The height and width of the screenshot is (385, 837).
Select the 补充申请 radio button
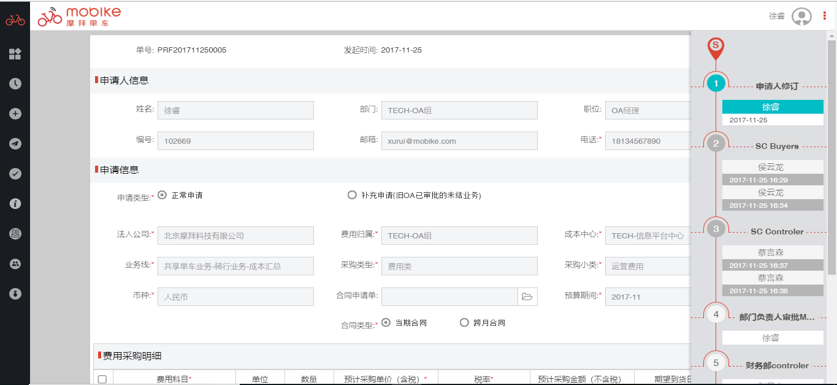point(352,195)
